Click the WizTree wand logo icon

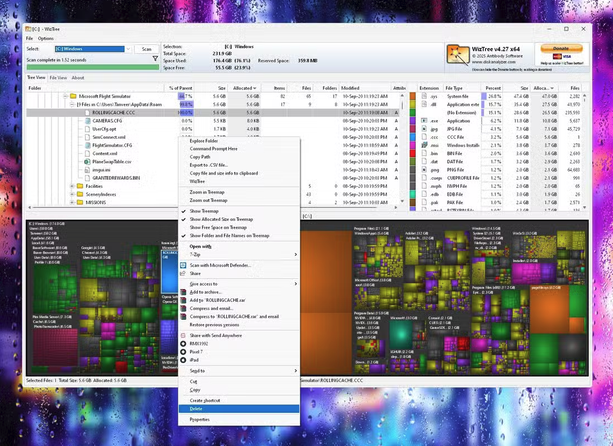coord(457,55)
